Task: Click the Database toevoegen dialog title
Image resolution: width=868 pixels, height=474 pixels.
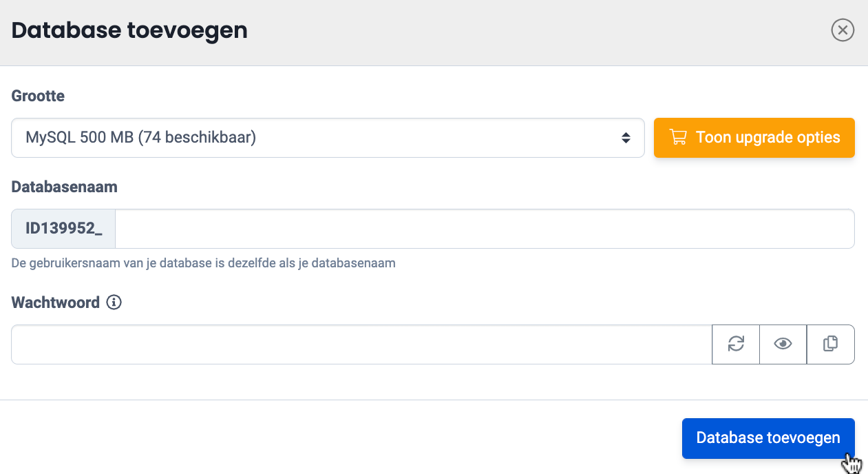Action: click(x=129, y=31)
